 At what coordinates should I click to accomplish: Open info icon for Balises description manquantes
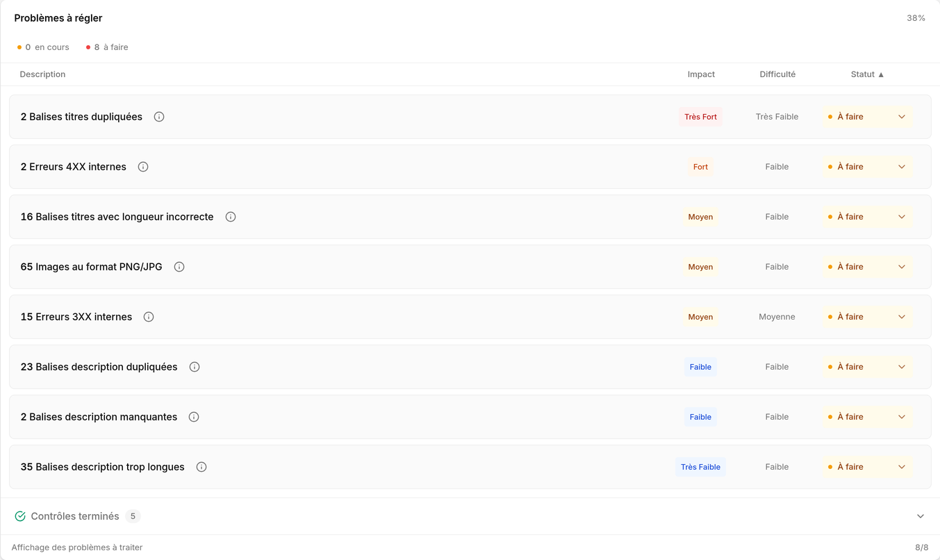click(x=194, y=417)
